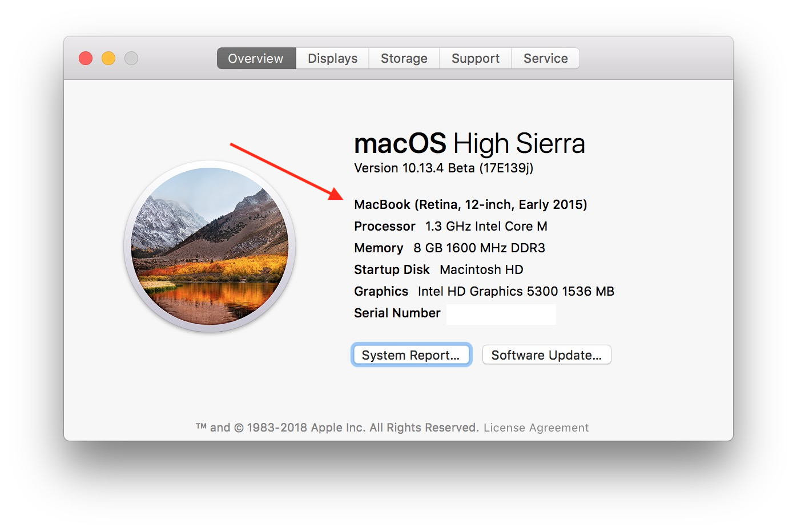Open the Service tab
Viewport: 797px width, 532px height.
546,58
